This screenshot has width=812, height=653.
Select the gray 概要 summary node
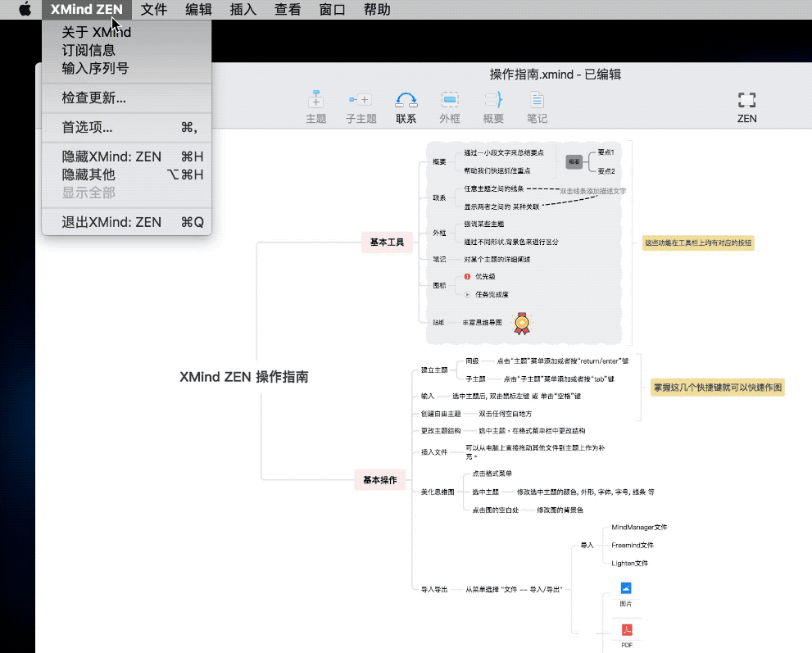click(x=574, y=161)
